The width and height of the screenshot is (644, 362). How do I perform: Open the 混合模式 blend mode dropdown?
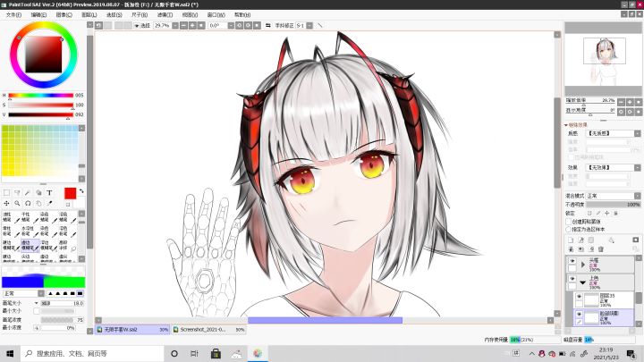pyautogui.click(x=638, y=196)
